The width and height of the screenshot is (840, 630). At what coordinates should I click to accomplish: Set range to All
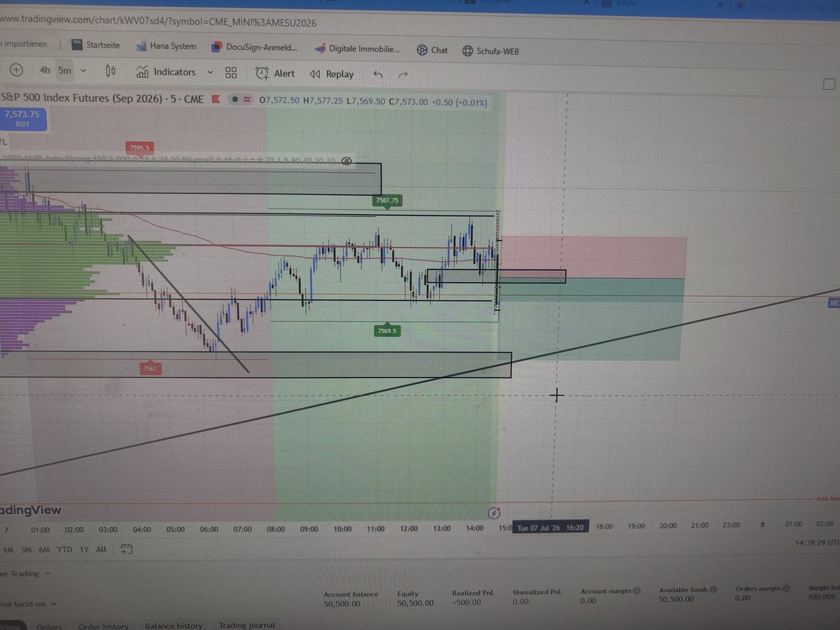pyautogui.click(x=101, y=549)
